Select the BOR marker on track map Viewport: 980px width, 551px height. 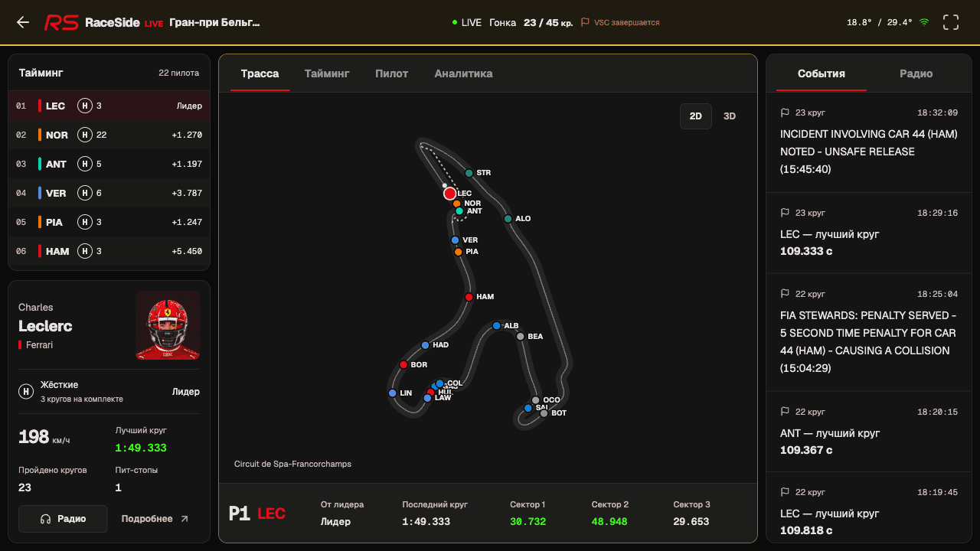coord(403,365)
